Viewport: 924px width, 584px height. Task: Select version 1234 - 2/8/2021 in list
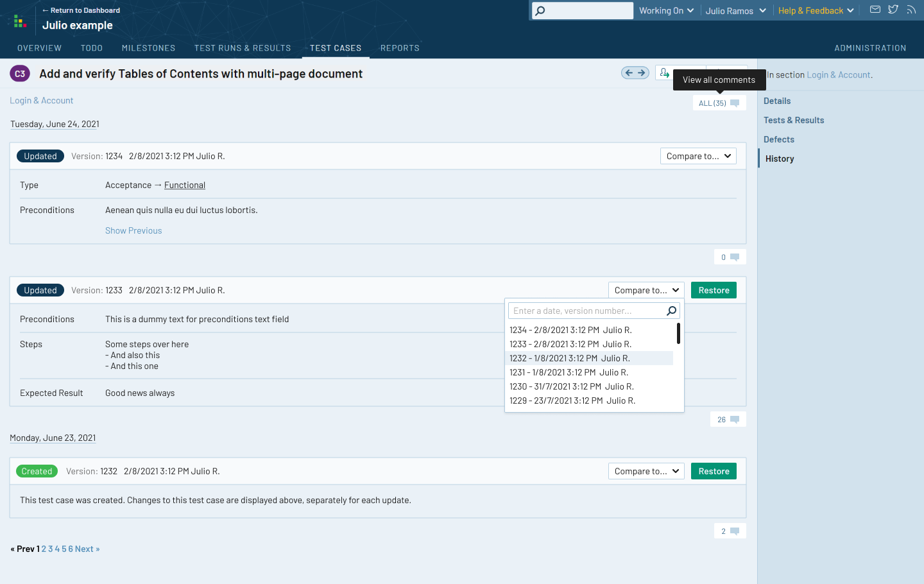point(589,330)
